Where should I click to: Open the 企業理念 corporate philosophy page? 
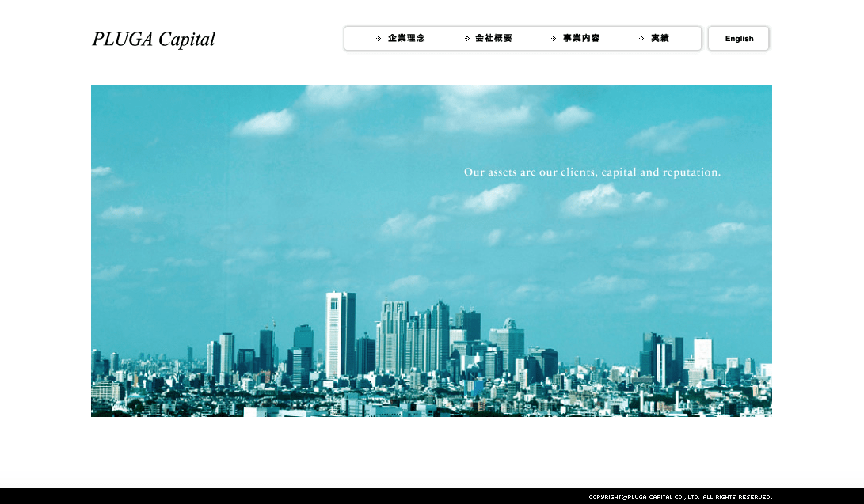406,38
